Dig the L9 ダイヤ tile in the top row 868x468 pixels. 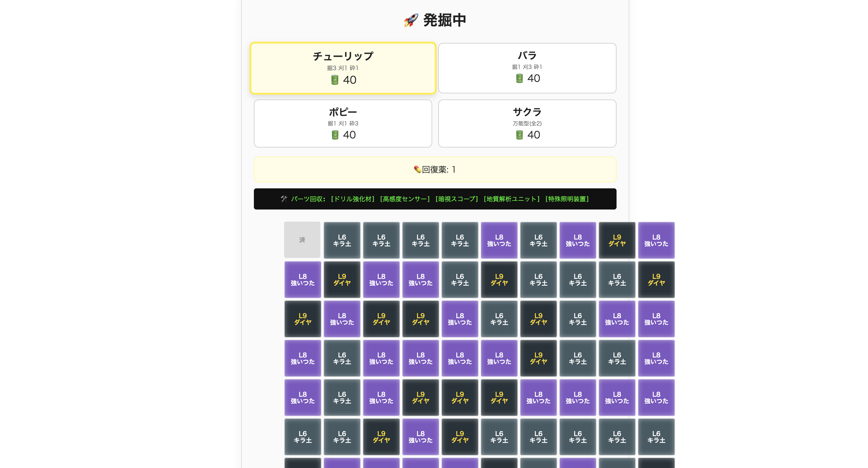(617, 240)
